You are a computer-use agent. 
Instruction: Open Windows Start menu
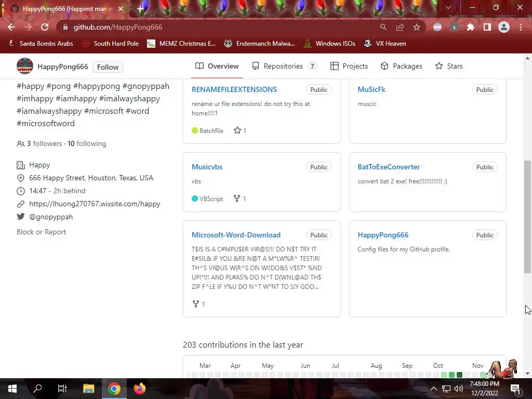coord(12,389)
